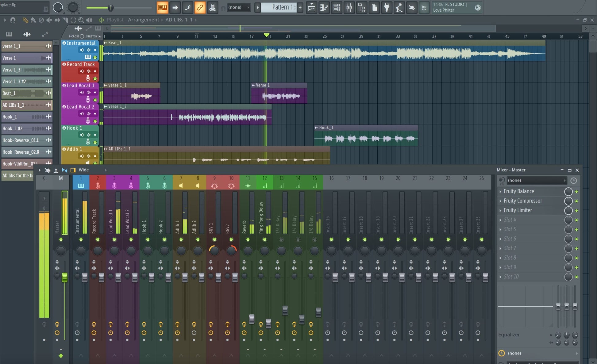Select the Slice tool in playlist toolbar
Viewport: 597px width, 364px height.
pos(65,20)
